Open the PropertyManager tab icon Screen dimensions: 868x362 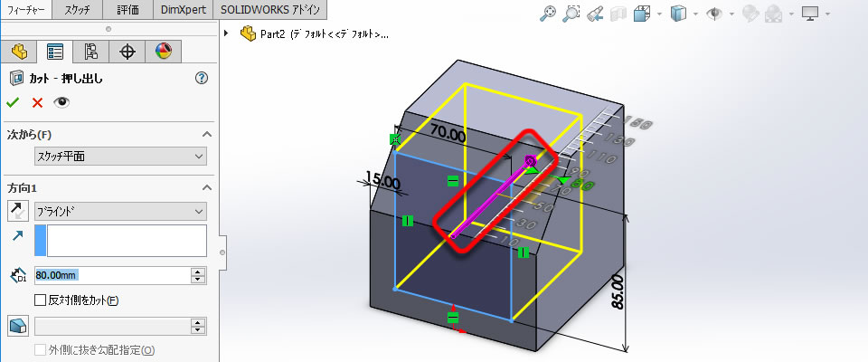(55, 52)
